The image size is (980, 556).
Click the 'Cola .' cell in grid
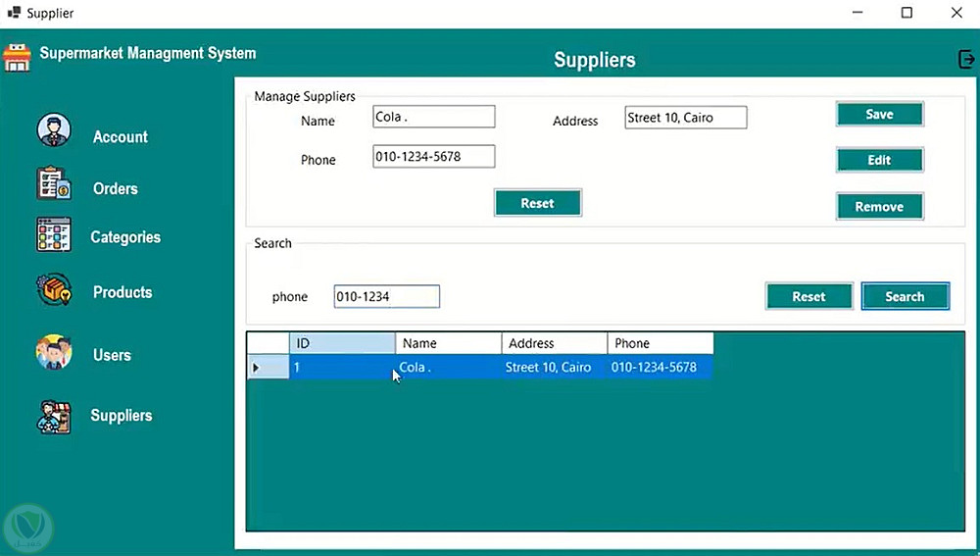point(448,367)
